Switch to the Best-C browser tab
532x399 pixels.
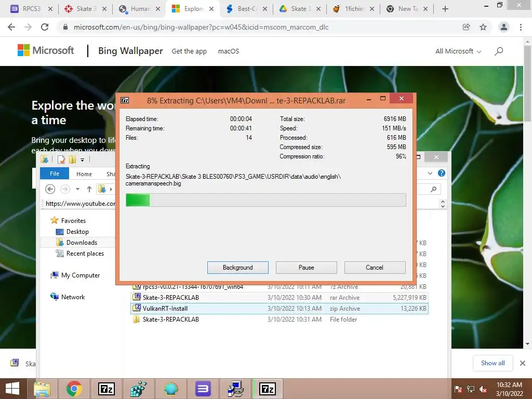click(x=246, y=9)
